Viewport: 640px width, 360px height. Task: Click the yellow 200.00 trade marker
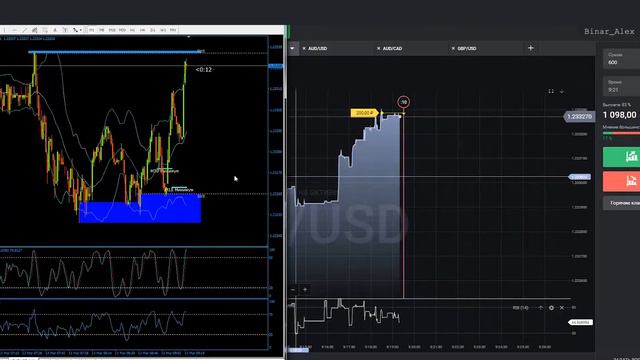(x=364, y=113)
